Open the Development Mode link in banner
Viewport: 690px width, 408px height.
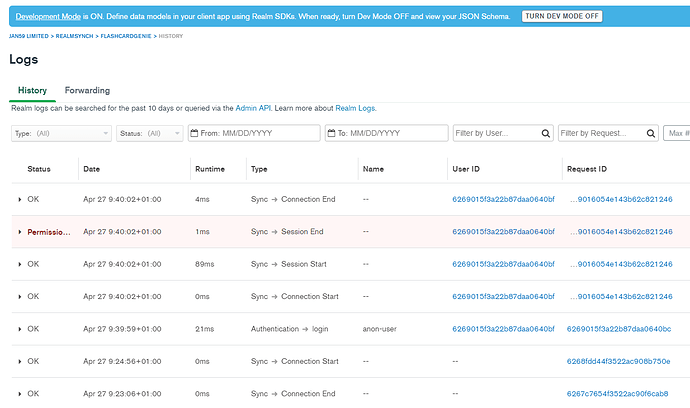coord(50,17)
